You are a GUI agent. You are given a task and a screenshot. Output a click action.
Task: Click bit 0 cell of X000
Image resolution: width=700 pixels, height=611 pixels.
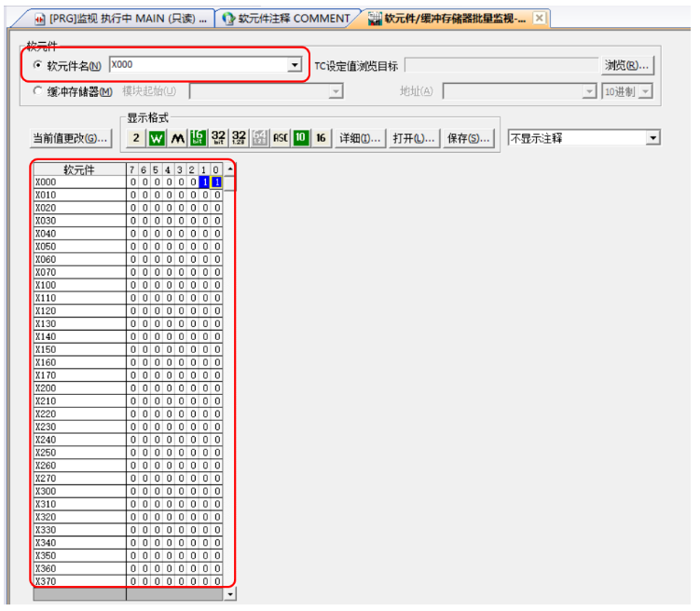[x=216, y=182]
